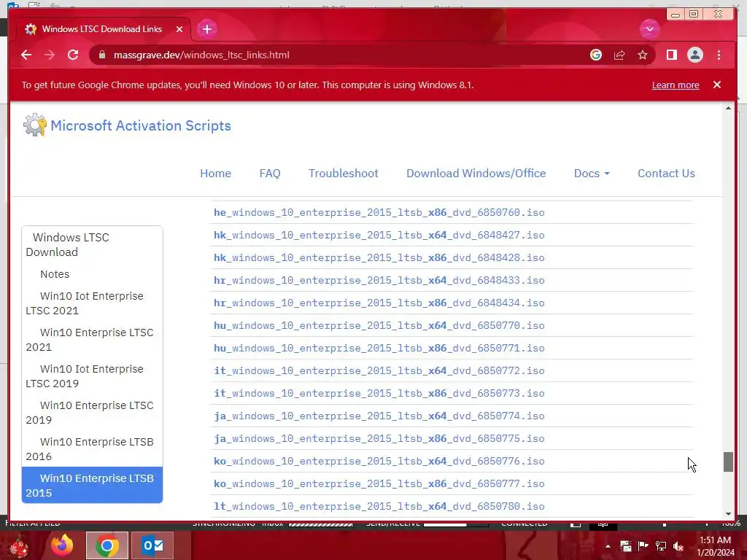This screenshot has width=747, height=560.
Task: Bookmark this page with star icon
Action: (x=643, y=55)
